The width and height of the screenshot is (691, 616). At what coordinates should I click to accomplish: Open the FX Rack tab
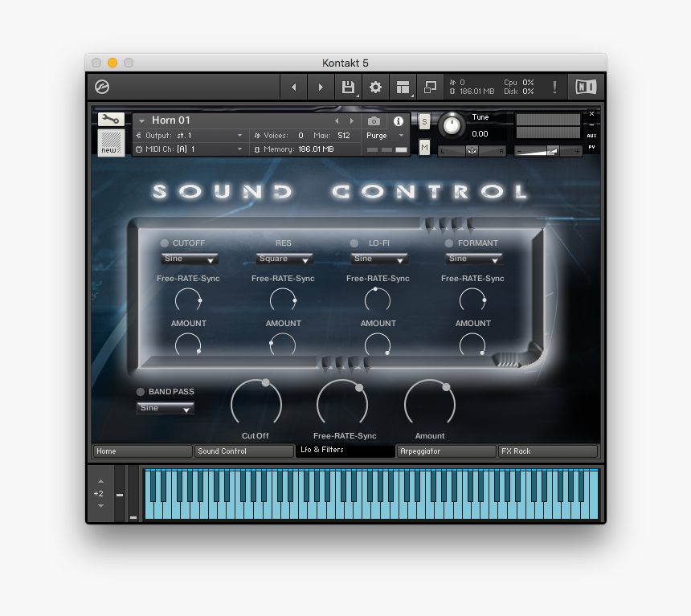pyautogui.click(x=548, y=451)
